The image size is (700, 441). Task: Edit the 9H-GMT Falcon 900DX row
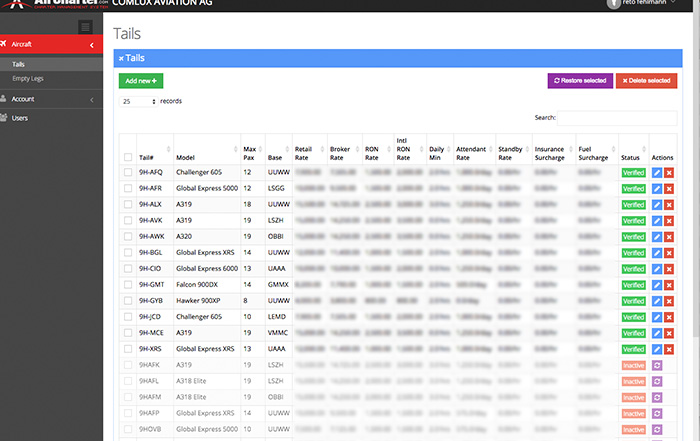click(x=656, y=284)
